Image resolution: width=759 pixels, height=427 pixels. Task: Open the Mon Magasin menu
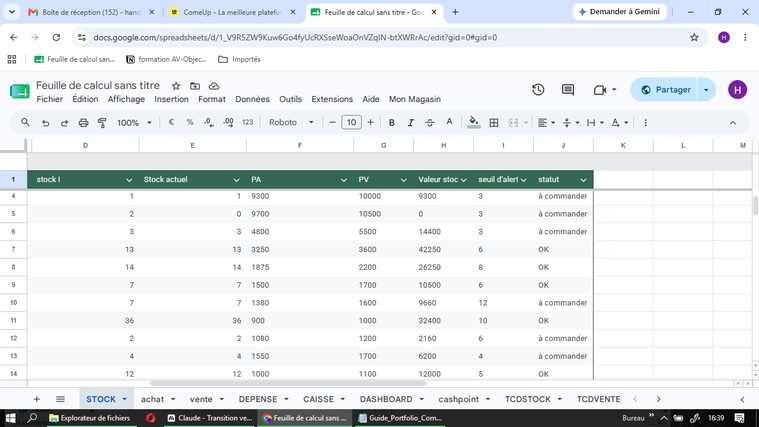pyautogui.click(x=415, y=99)
